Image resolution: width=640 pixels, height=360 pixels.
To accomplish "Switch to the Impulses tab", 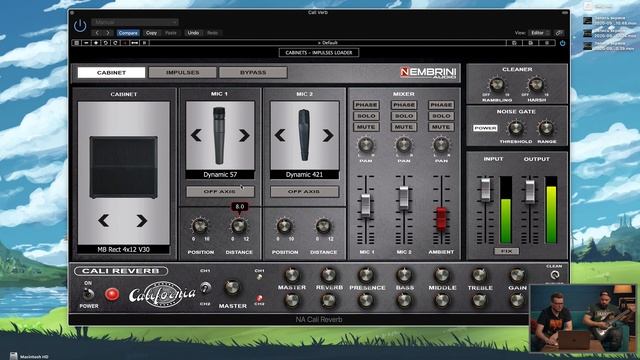I will pos(182,73).
